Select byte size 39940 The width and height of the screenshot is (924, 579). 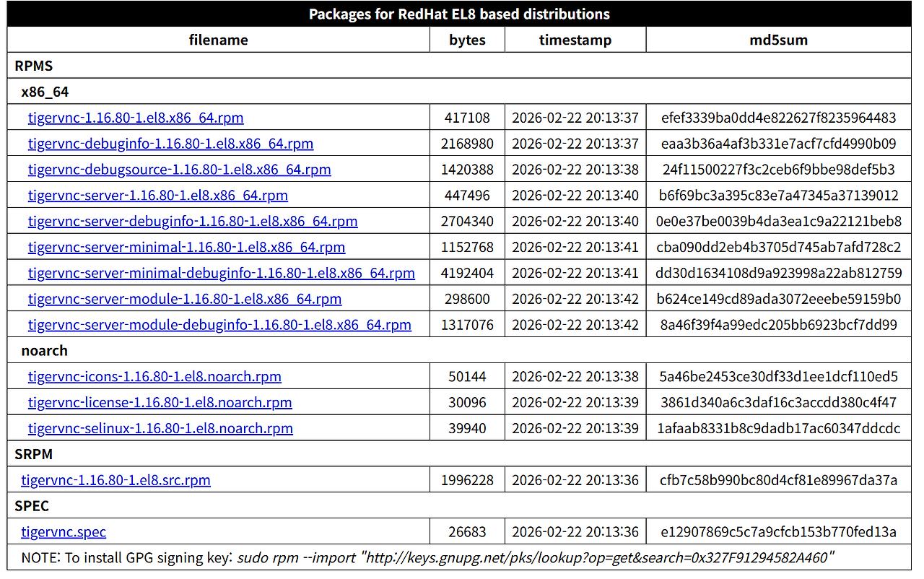click(468, 429)
